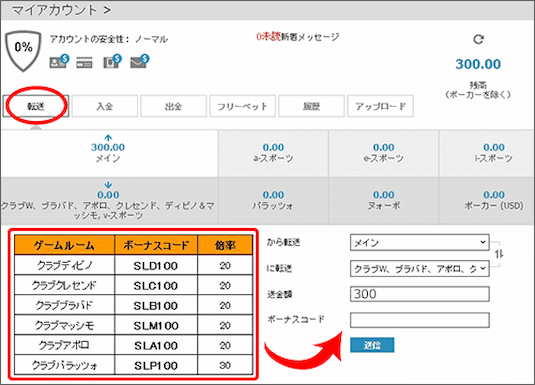Select the ヌォーボ wallet balance
This screenshot has height=385, width=535.
384,201
